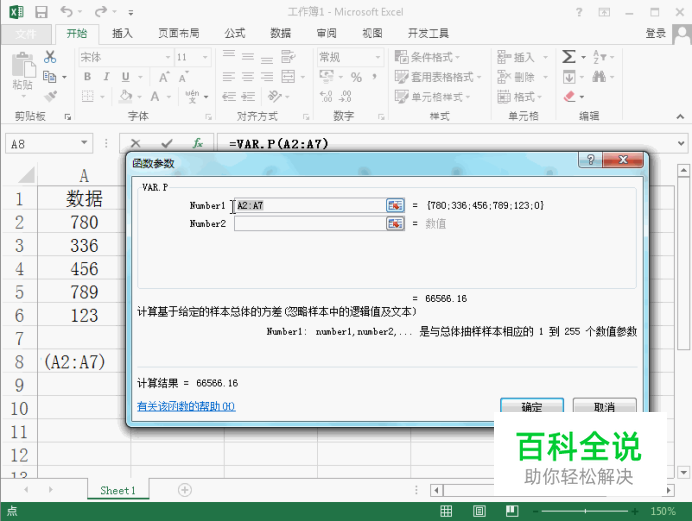Click the Cut scissors icon

pos(50,56)
